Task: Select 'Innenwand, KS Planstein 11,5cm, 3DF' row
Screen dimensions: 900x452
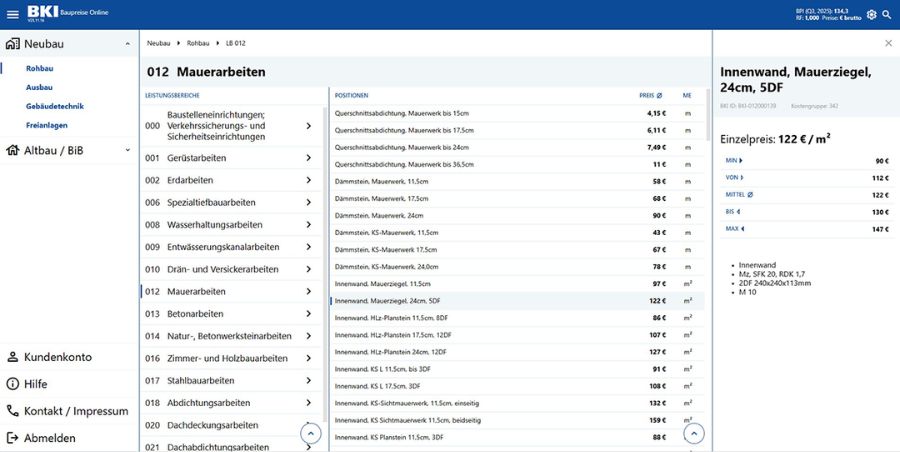Action: pos(517,437)
